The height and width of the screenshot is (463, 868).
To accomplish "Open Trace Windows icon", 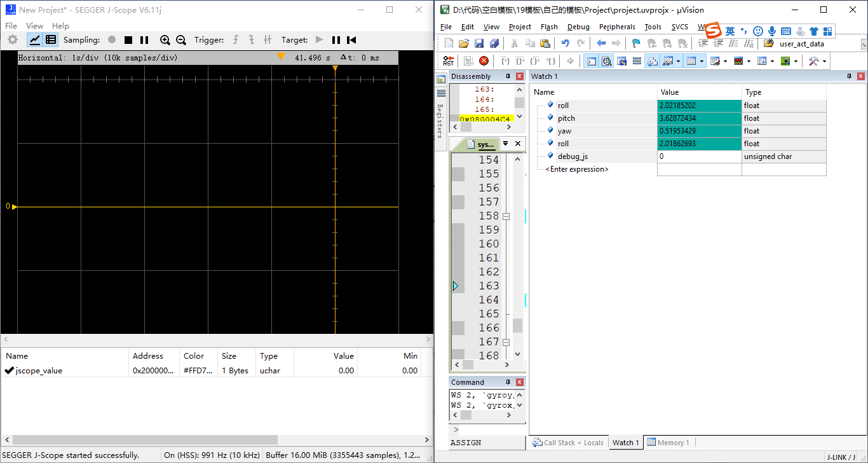I will [762, 61].
